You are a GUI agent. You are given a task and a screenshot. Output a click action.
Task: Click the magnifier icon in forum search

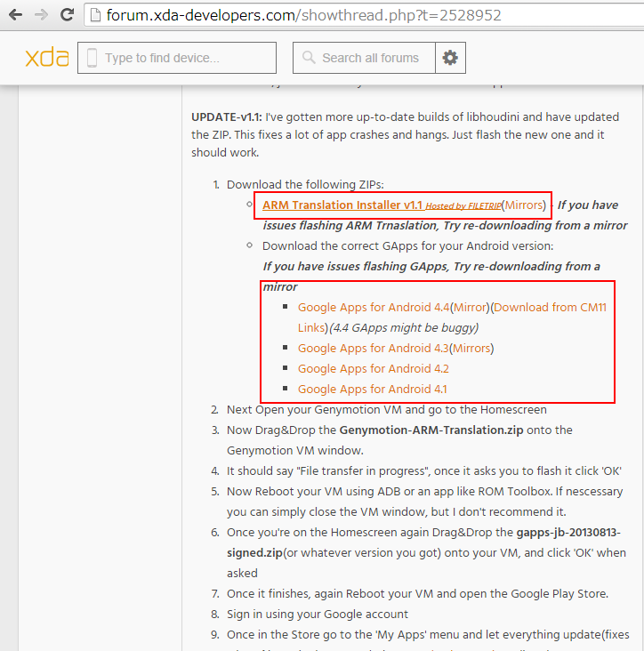tap(309, 57)
